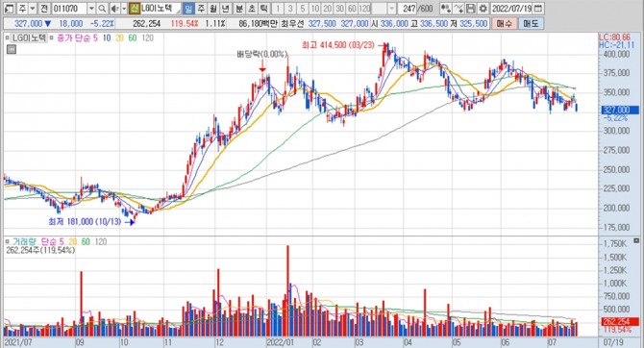Toggle the 종가 단순 moving average checkbox

[51, 37]
